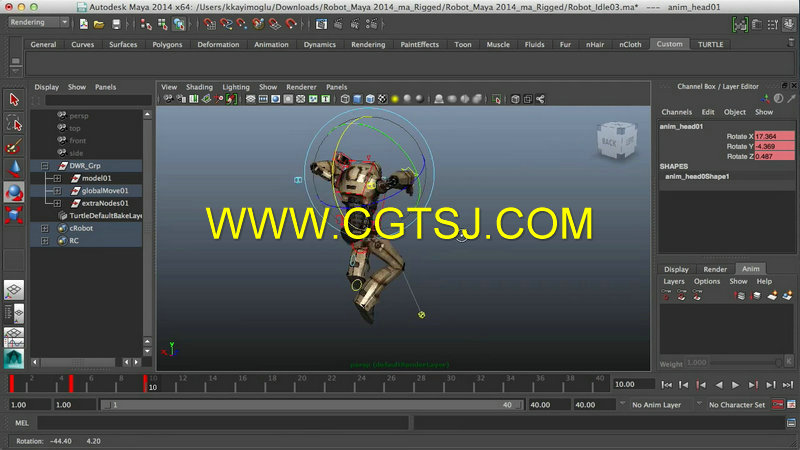Go to start of playback range
Viewport: 800px width, 450px height.
666,385
